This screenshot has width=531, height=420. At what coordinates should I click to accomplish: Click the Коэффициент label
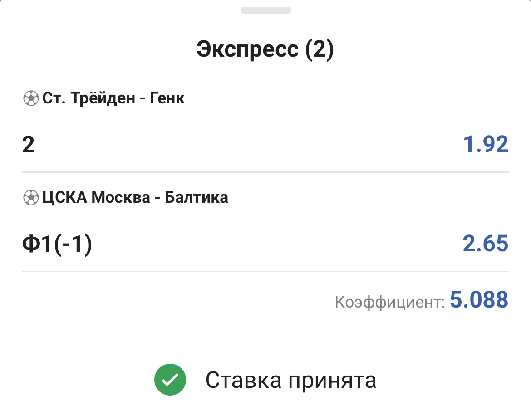(x=389, y=302)
